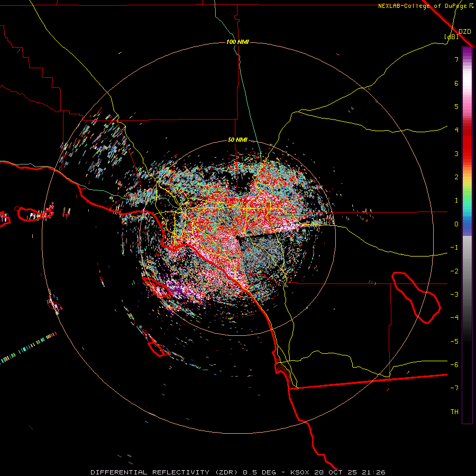Screen dimensions: 476x476
Task: Click the -1 dB label on color scale
Action: point(454,248)
